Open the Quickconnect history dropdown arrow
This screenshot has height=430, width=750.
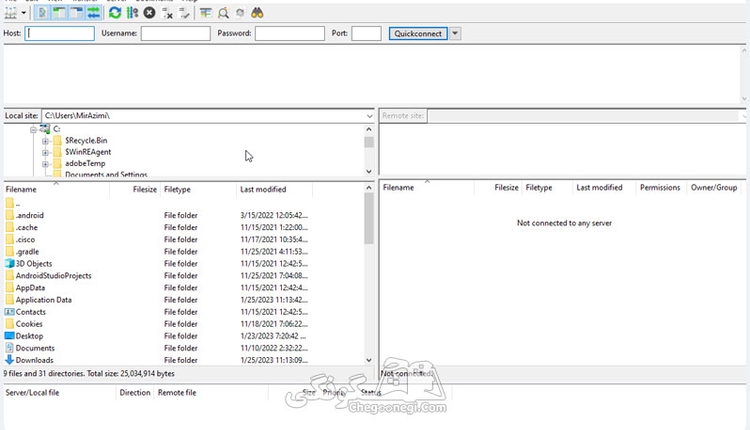tap(455, 33)
